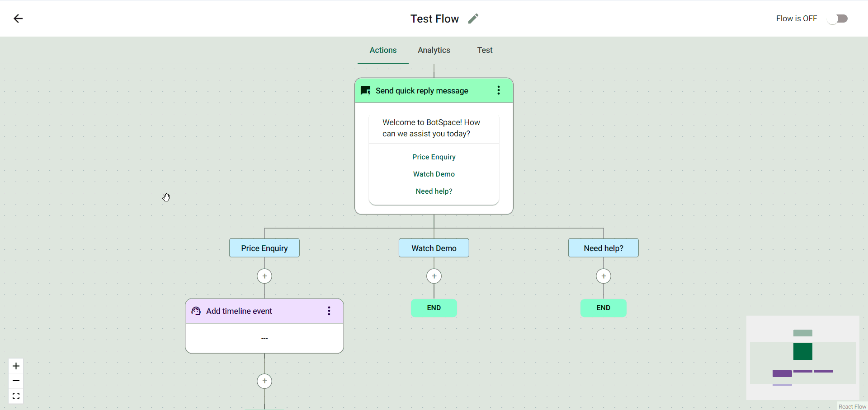
Task: Open the Add timeline event options menu
Action: [329, 311]
